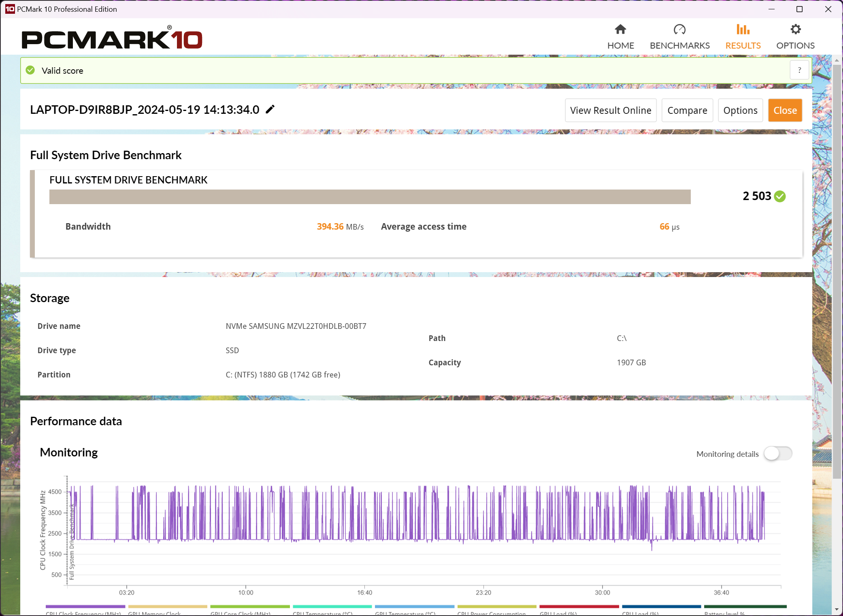843x616 pixels.
Task: Click the question mark help icon
Action: 799,70
